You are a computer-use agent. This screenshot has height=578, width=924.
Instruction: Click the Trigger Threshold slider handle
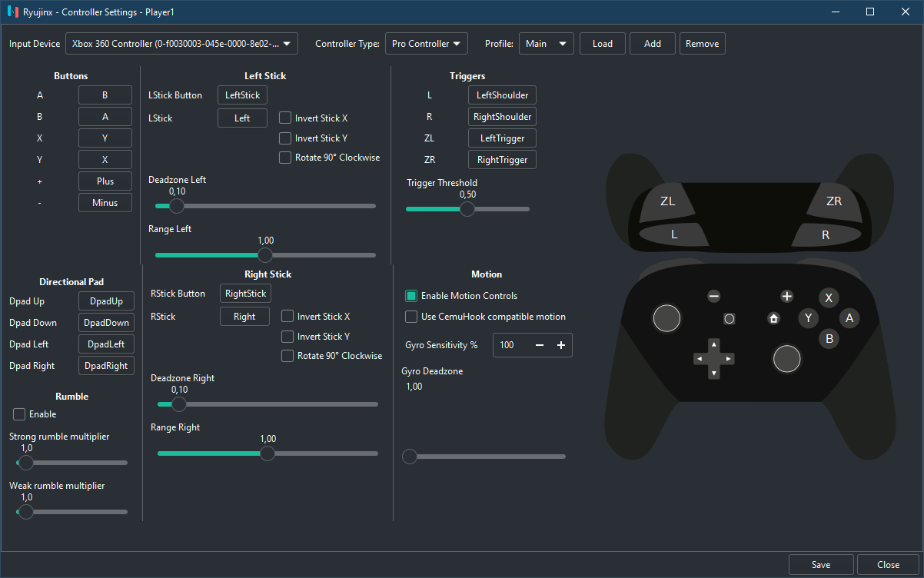coord(467,209)
